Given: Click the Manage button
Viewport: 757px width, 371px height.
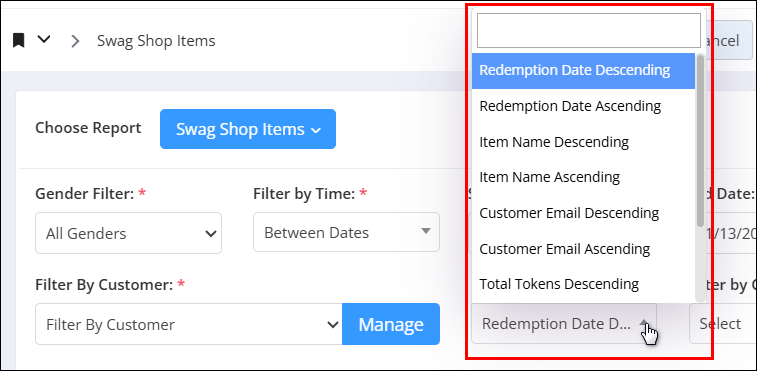Looking at the screenshot, I should pos(391,324).
